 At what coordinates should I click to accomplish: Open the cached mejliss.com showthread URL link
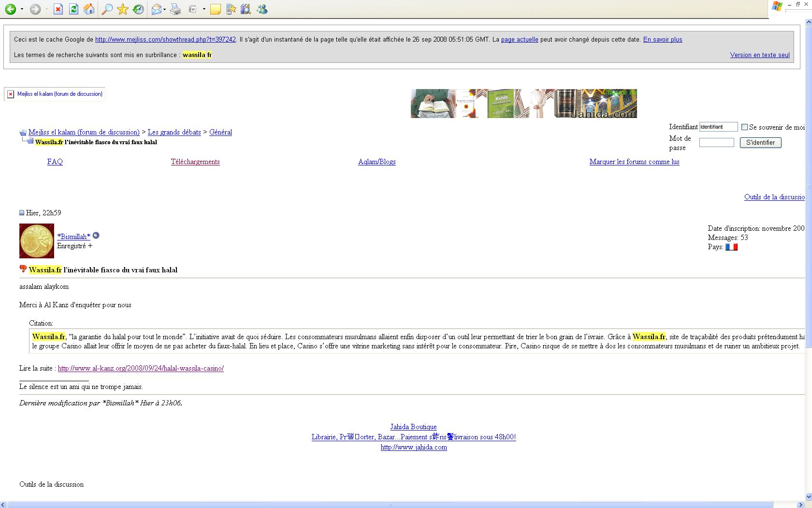(x=165, y=40)
